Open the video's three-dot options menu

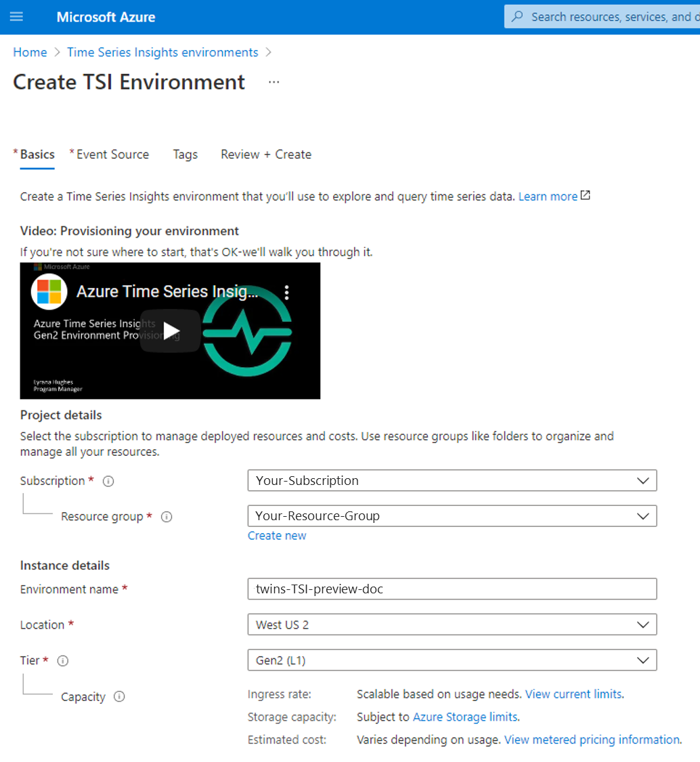coord(286,292)
